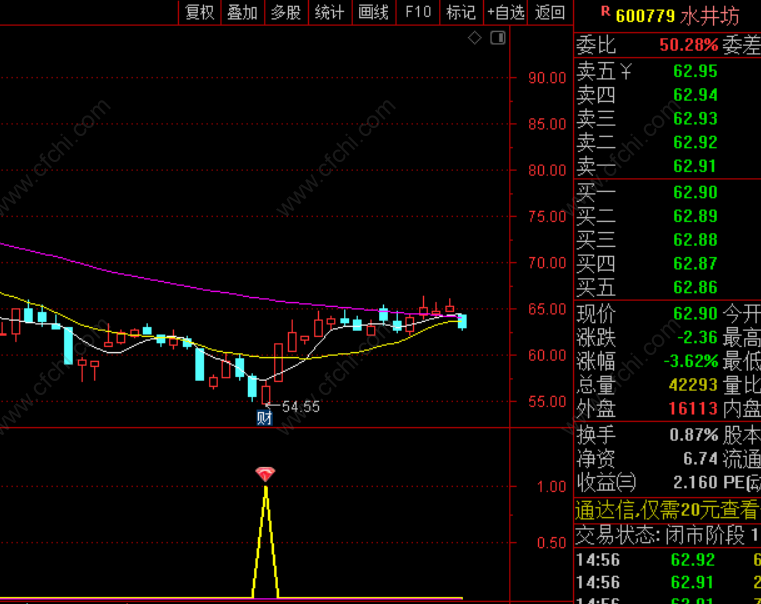This screenshot has height=604, width=761.
Task: Click the 标记 mark button
Action: [x=461, y=12]
